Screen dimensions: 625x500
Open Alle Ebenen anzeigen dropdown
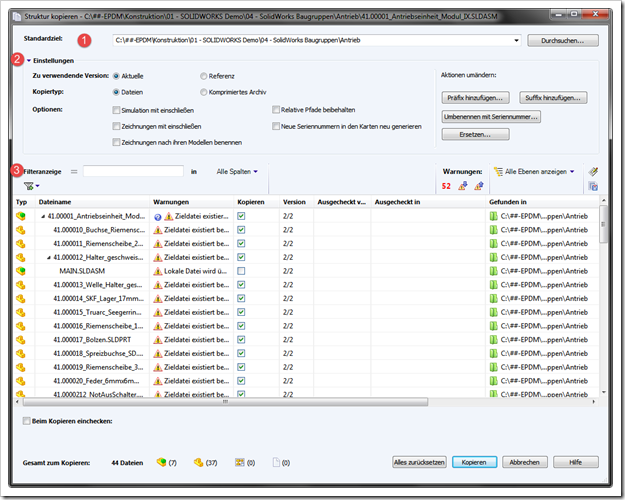[x=540, y=171]
